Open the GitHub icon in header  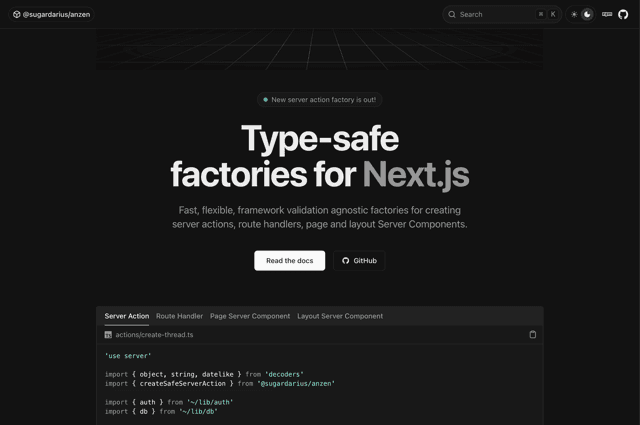click(x=623, y=14)
